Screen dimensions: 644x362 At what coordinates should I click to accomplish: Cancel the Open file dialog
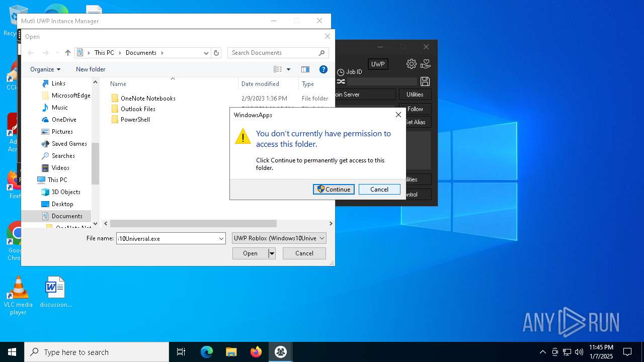point(304,253)
